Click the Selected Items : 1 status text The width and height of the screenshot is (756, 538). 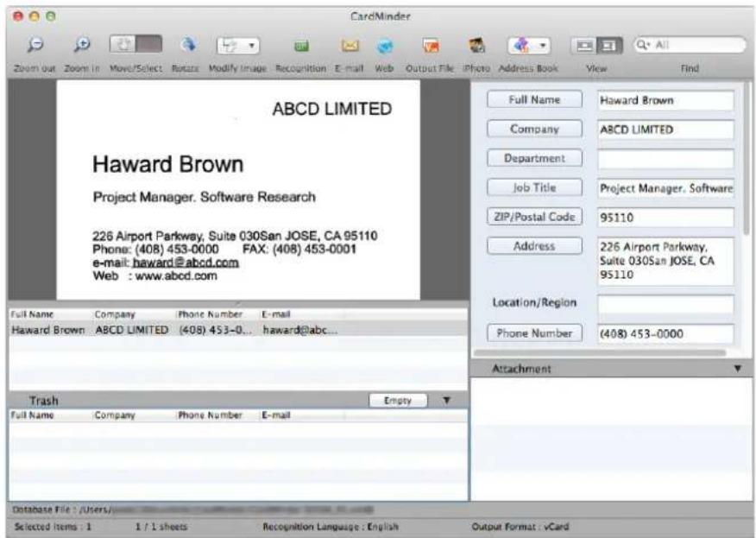53,527
